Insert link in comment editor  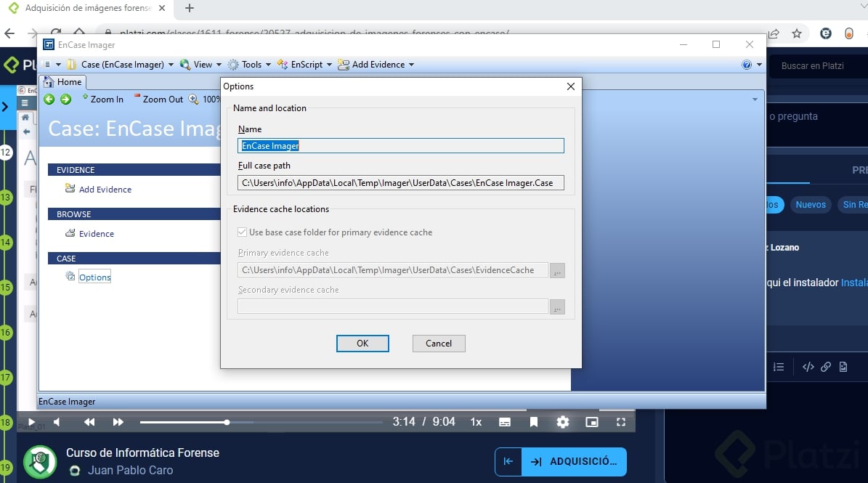826,367
